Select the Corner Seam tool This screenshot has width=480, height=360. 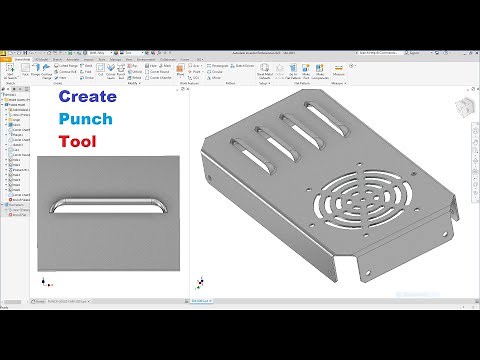point(111,71)
